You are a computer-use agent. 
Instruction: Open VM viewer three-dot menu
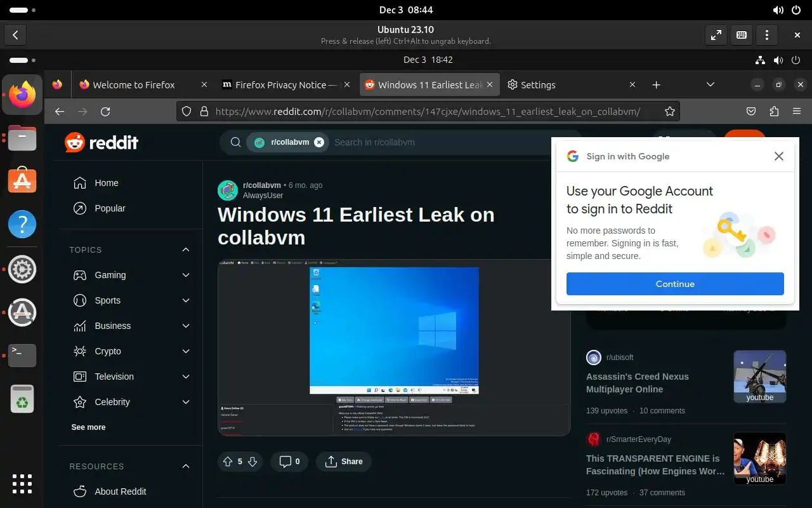tap(767, 35)
